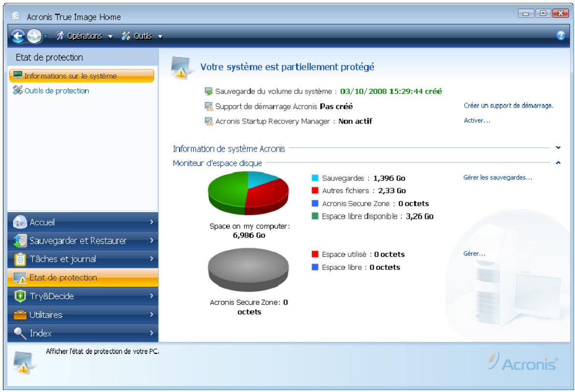Click the large partially-protected monitor icon
This screenshot has width=575, height=392.
[181, 68]
